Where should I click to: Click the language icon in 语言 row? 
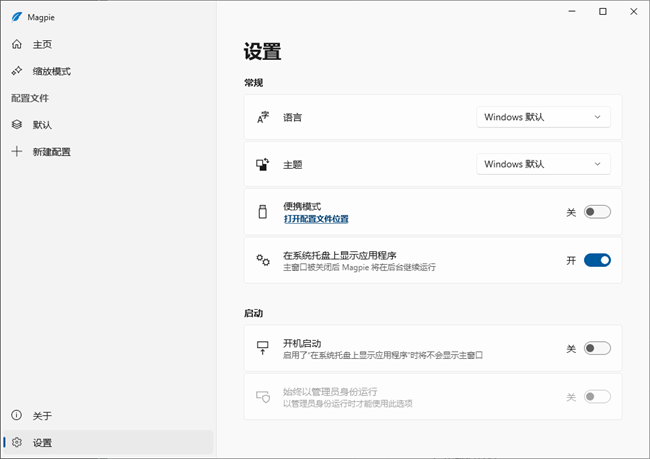[263, 117]
